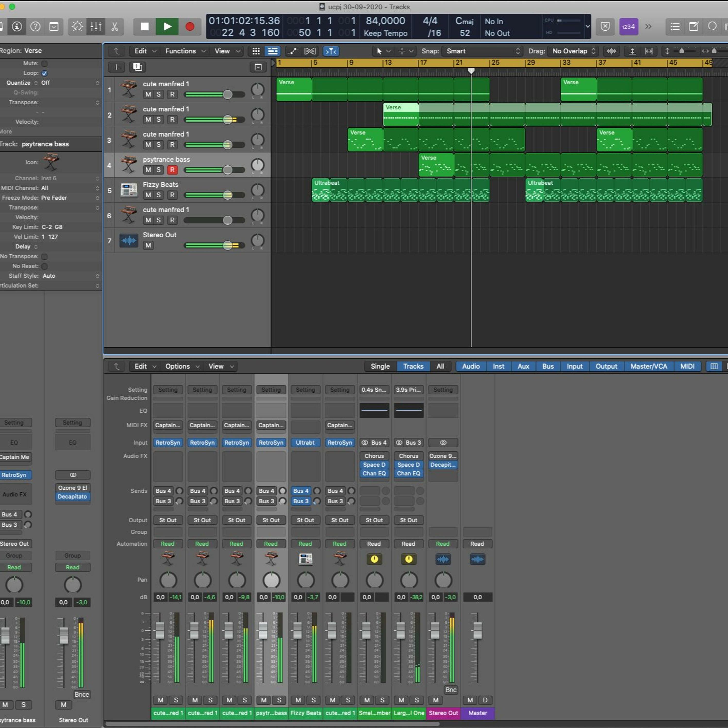Image resolution: width=728 pixels, height=728 pixels.
Task: Add new track with plus icon
Action: coord(116,67)
